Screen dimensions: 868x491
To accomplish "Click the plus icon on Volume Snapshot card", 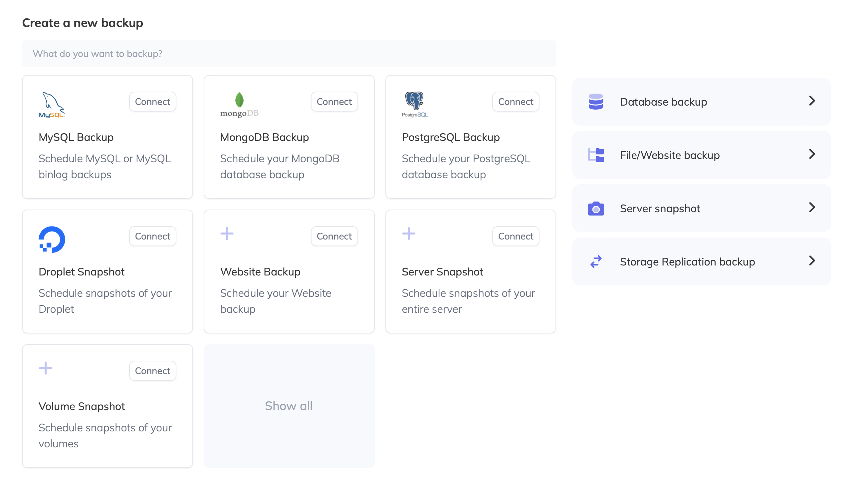I will 45,368.
